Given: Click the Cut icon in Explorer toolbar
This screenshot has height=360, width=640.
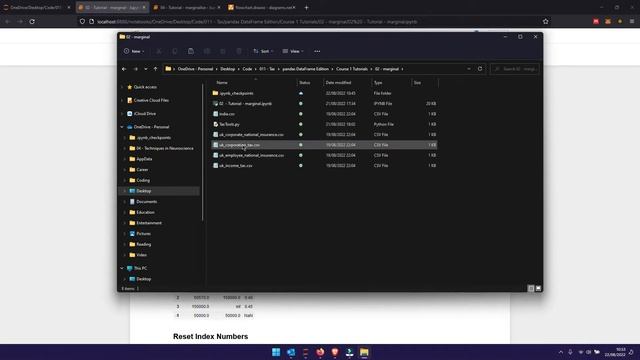Looking at the screenshot, I should (x=159, y=51).
